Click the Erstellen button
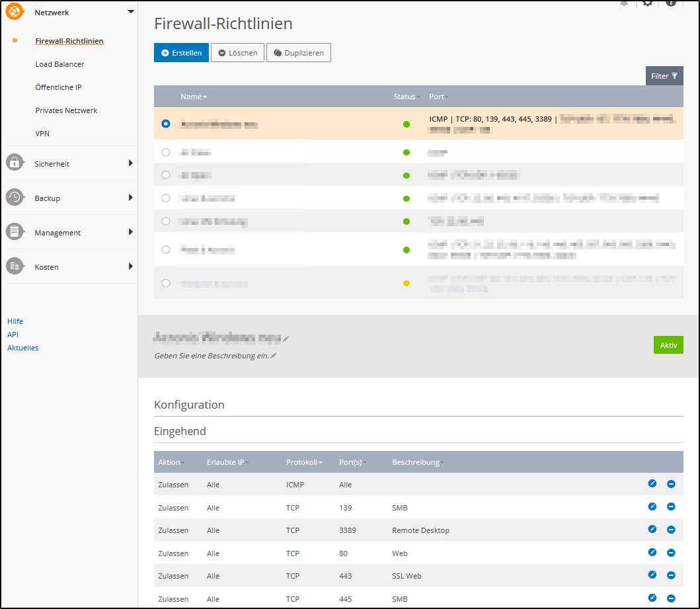 [x=181, y=53]
